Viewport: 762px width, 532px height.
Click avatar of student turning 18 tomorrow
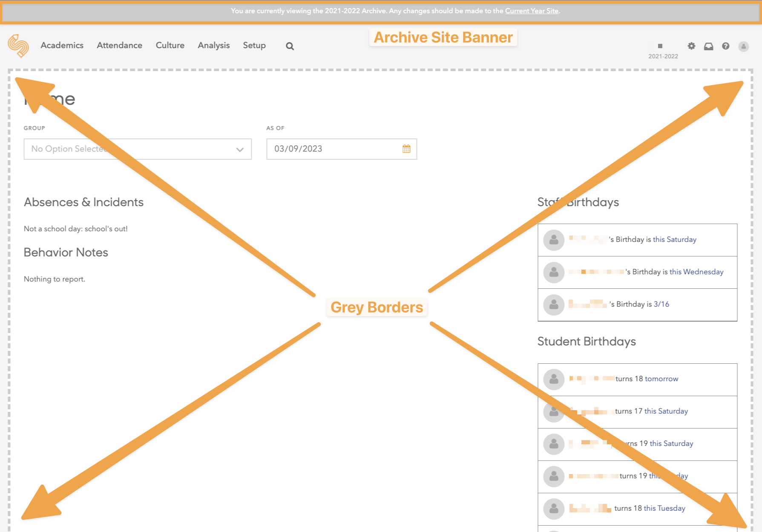[554, 379]
